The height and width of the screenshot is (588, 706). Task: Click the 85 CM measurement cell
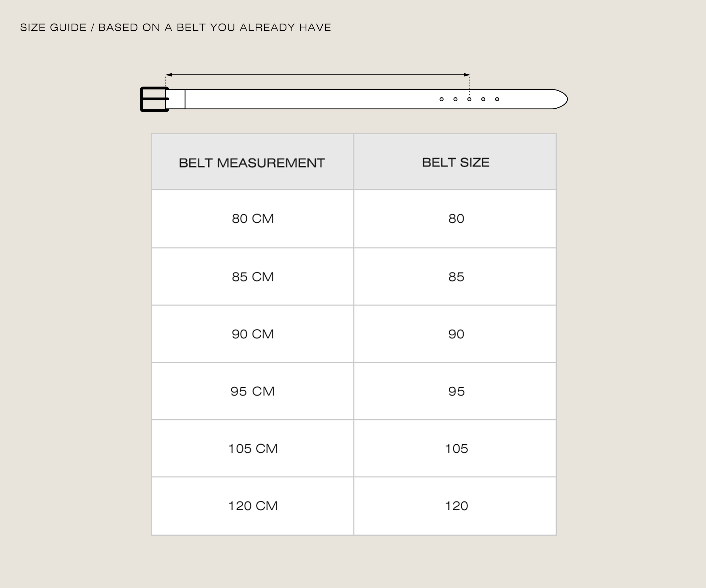point(252,277)
